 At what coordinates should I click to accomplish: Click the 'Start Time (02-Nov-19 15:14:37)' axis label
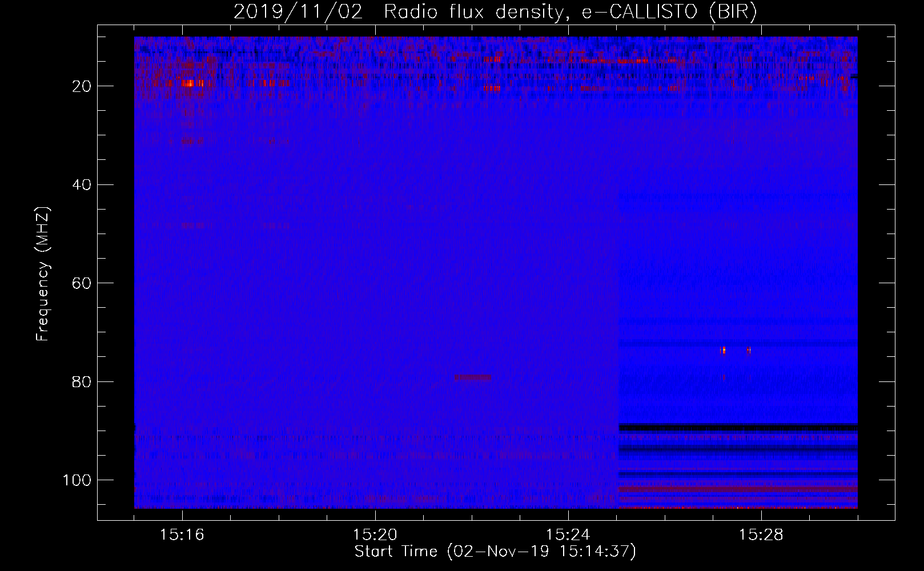click(495, 552)
